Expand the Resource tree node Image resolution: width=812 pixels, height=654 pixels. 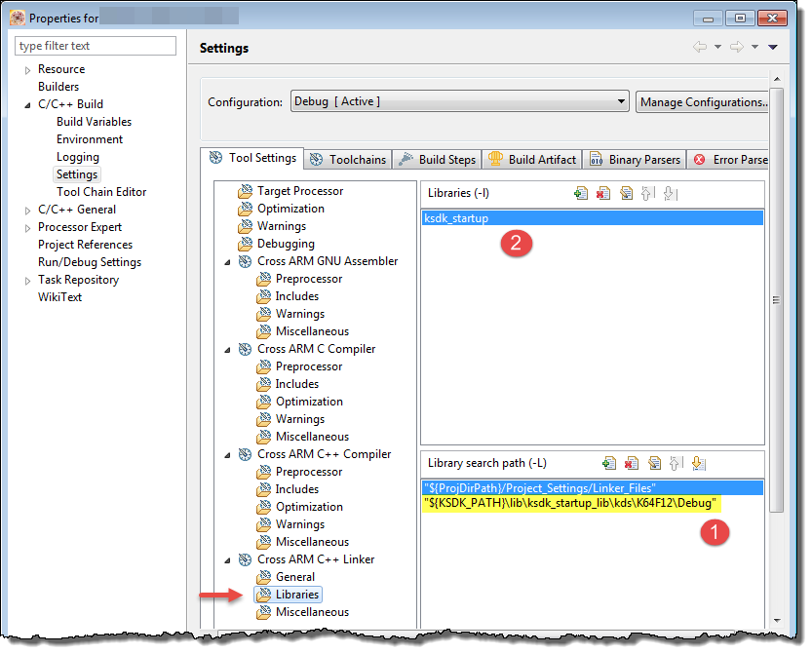pos(28,70)
